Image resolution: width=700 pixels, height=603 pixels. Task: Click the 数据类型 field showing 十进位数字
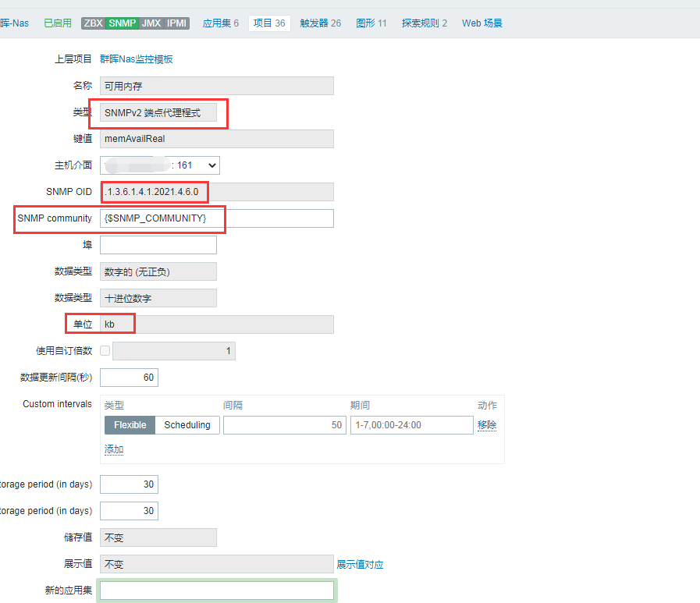point(158,298)
